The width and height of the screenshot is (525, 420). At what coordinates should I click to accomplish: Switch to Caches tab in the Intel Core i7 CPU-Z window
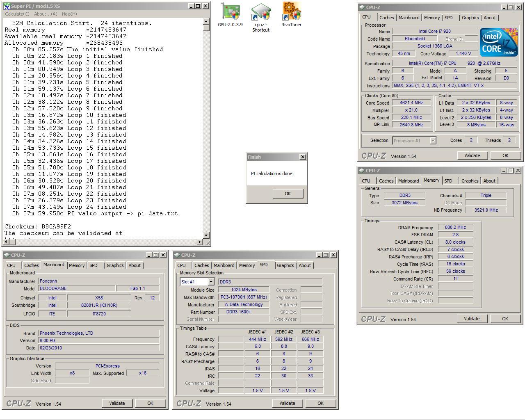point(386,18)
